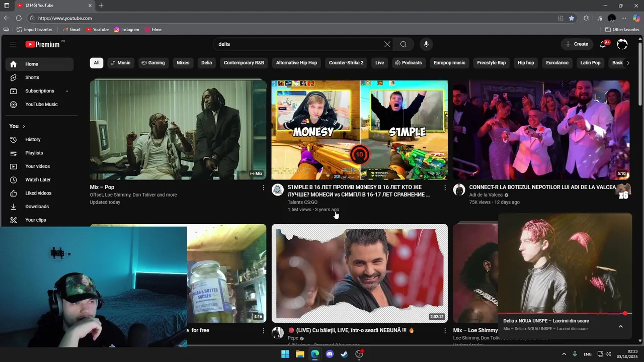Open Edge tab actions menu
The width and height of the screenshot is (644, 362).
tap(7, 6)
